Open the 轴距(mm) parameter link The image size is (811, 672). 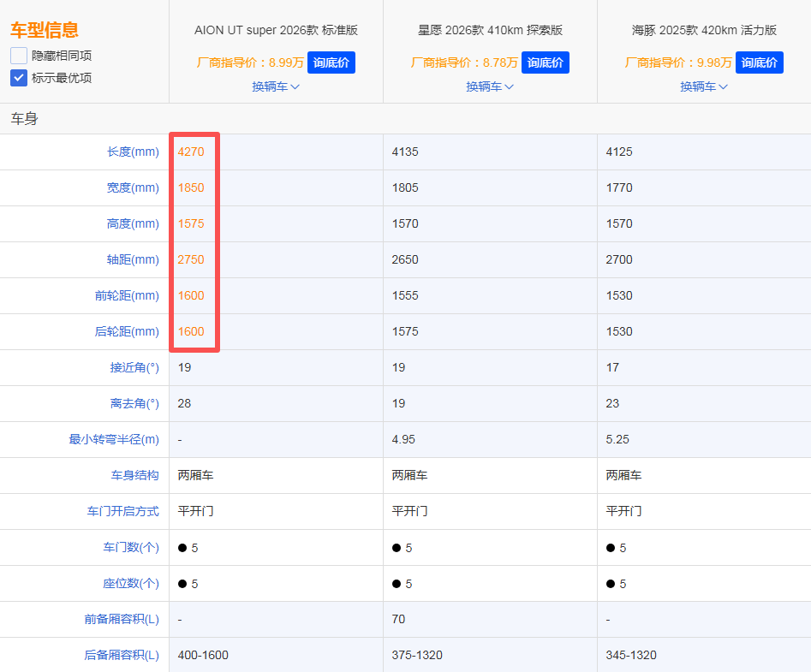point(133,259)
